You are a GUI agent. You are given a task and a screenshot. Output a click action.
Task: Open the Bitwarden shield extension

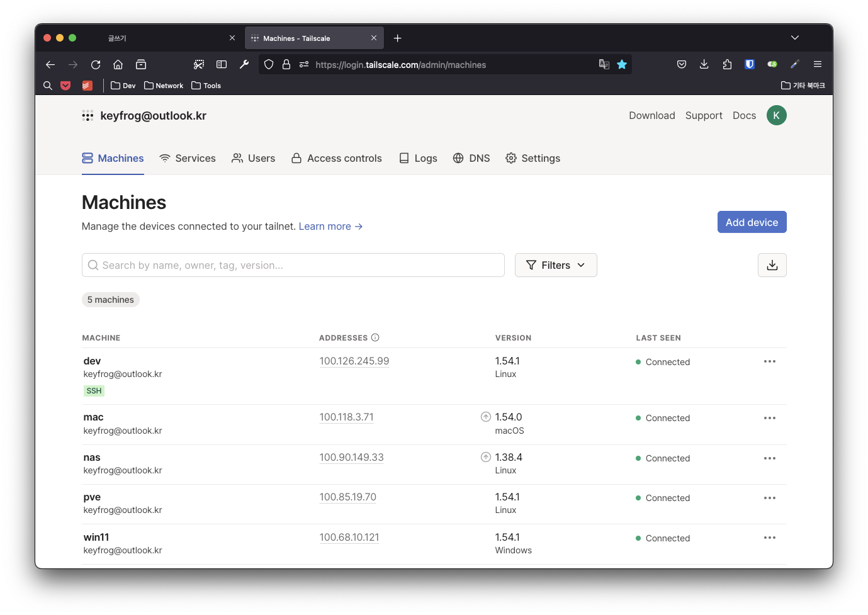[x=750, y=64]
